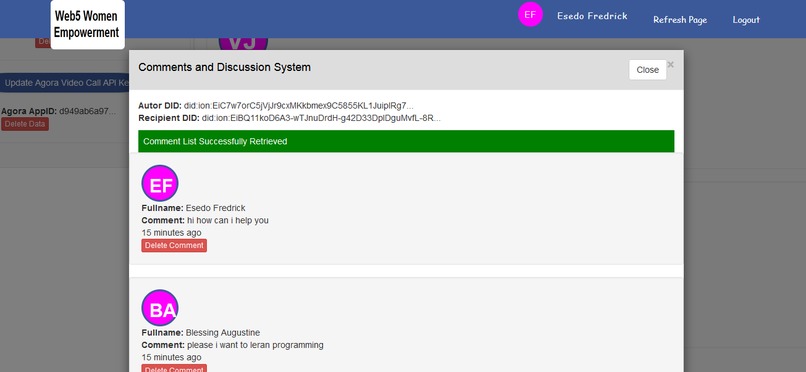Delete Esedo Fredrick's comment
This screenshot has width=806, height=372.
(174, 246)
